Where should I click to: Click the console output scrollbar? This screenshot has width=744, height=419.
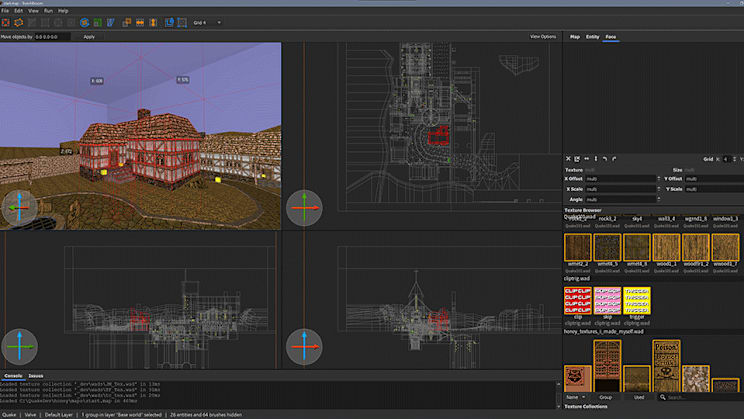coord(558,395)
